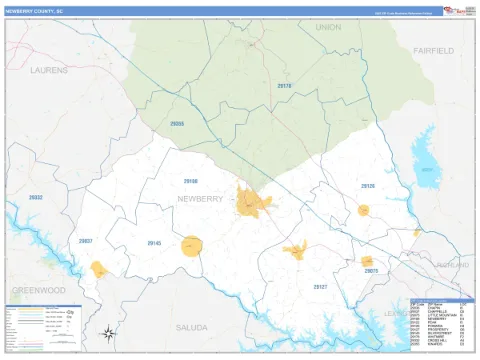Click the orange city area near 29037
This screenshot has height=360, width=480.
98,270
